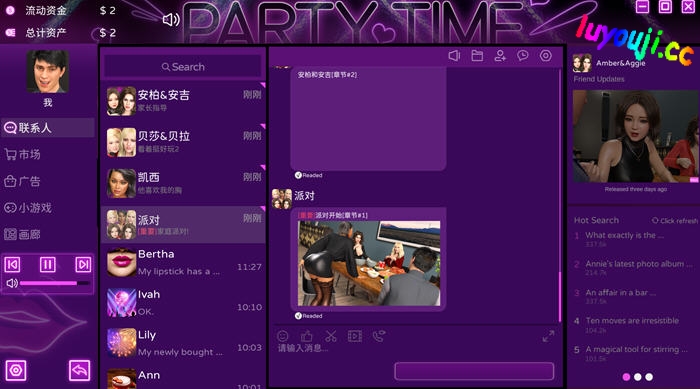The image size is (700, 389).
Task: Select the 派对 group chat
Action: click(x=183, y=224)
